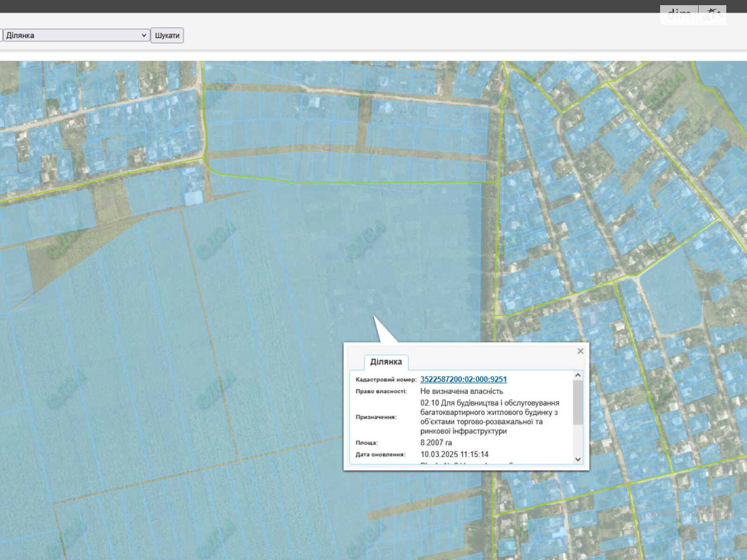Click the popup scroll up arrow
The height and width of the screenshot is (560, 747).
click(x=578, y=375)
